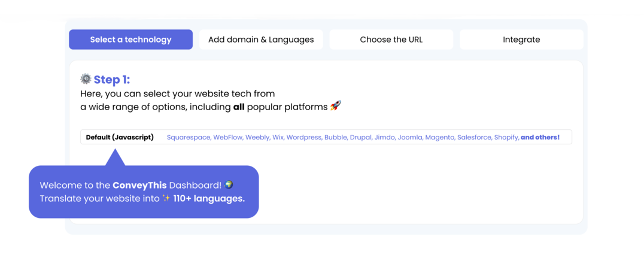The width and height of the screenshot is (644, 276).
Task: Click the sparkles emoji before 110+ languages
Action: click(166, 198)
